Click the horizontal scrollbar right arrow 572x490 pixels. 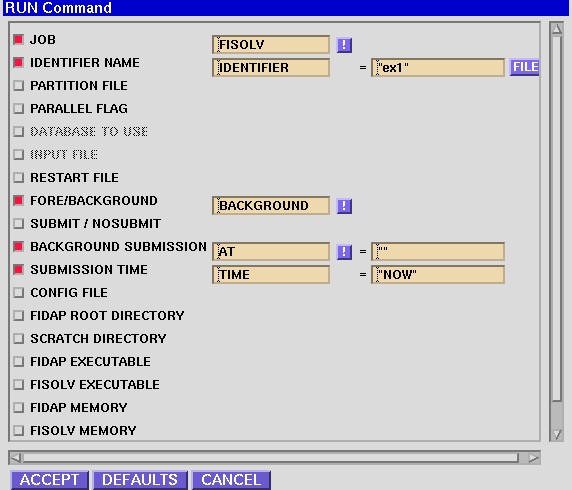click(x=533, y=458)
